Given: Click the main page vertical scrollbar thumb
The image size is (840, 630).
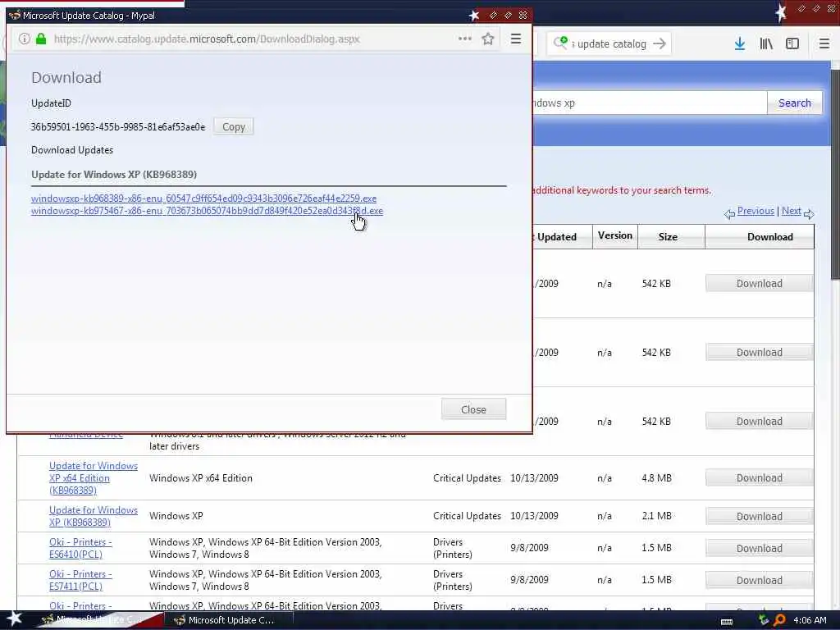Looking at the screenshot, I should click(x=834, y=174).
